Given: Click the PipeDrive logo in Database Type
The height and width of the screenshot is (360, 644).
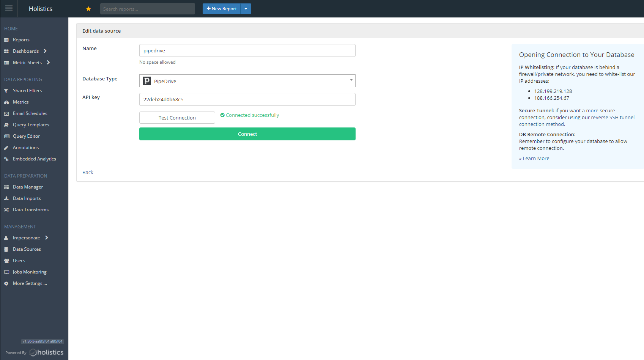Looking at the screenshot, I should tap(147, 81).
